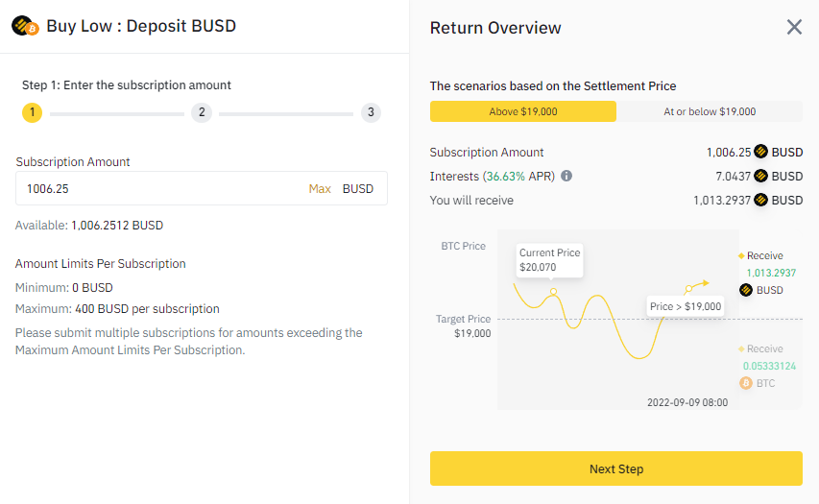The height and width of the screenshot is (504, 819).
Task: Click step 1 circle in progress indicator
Action: [32, 113]
